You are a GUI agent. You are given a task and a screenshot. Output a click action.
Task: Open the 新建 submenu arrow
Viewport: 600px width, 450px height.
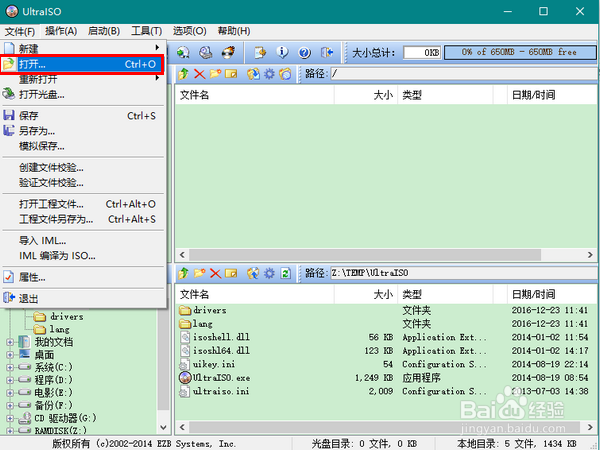[157, 47]
